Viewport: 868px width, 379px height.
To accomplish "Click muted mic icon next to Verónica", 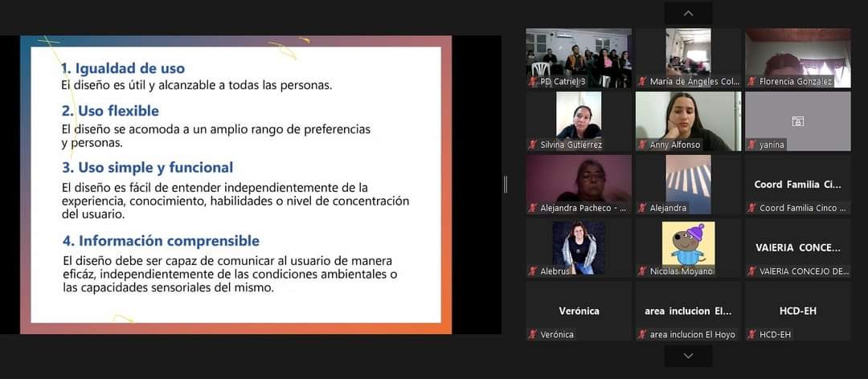I will (533, 335).
